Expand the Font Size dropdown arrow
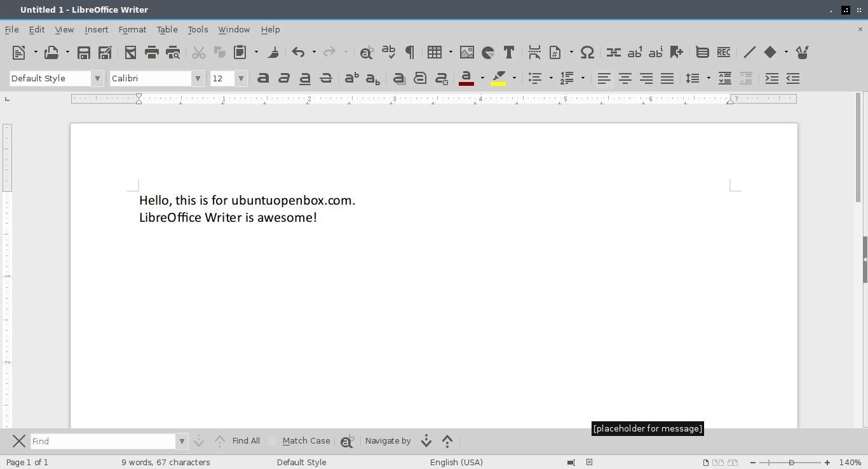Screen dimensions: 868x469 (241, 78)
